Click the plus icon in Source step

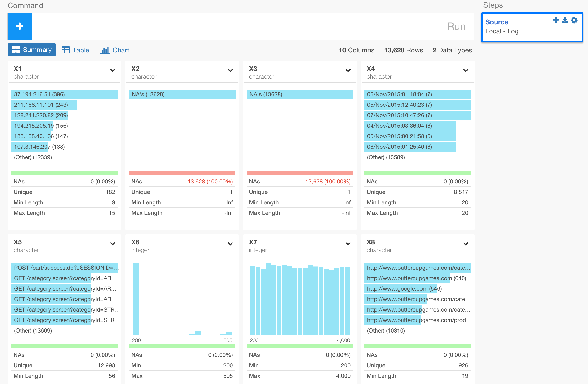(x=556, y=20)
